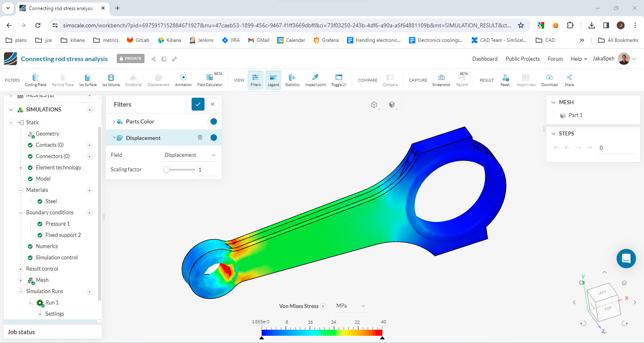644x343 pixels.
Task: Click the Toggle UI button
Action: click(339, 80)
